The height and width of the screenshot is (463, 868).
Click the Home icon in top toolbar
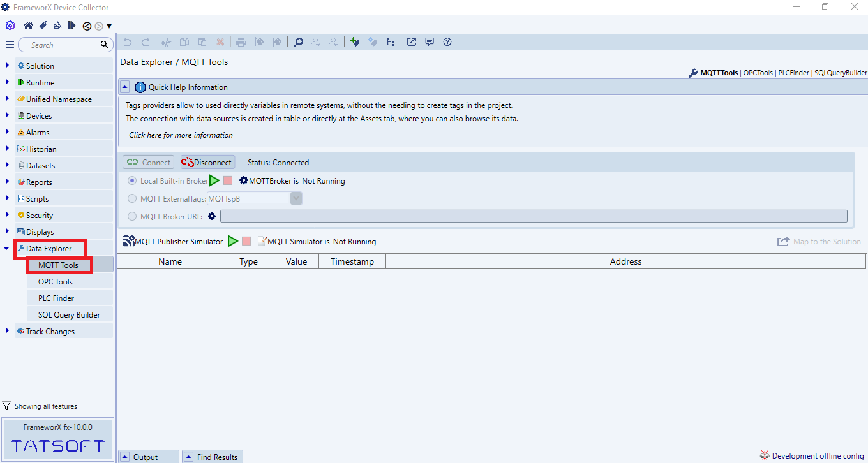(x=28, y=26)
